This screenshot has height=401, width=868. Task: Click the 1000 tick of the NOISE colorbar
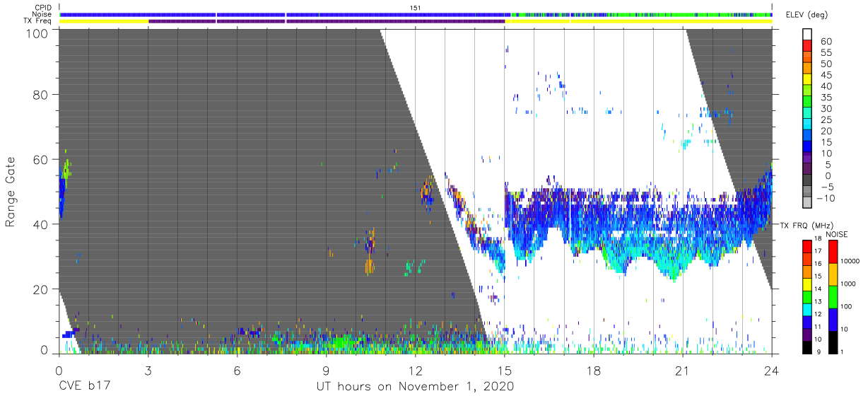848,285
